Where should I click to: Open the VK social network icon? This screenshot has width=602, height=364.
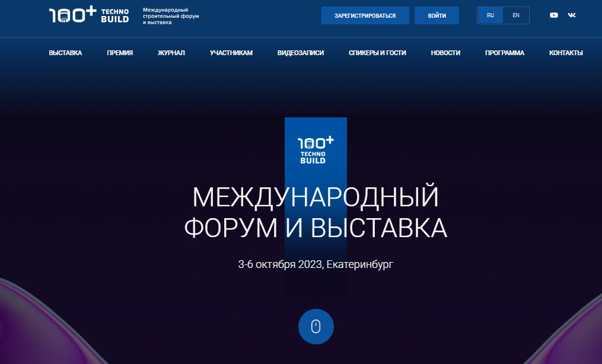[x=572, y=15]
